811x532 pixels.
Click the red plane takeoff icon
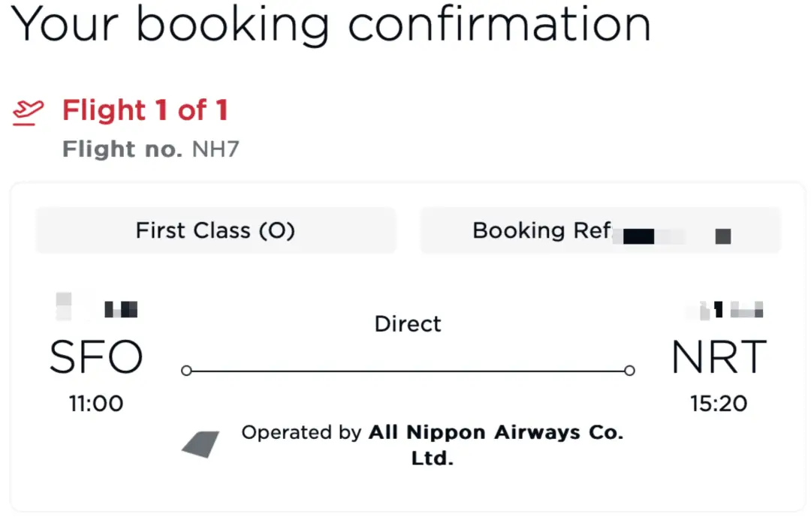(28, 113)
